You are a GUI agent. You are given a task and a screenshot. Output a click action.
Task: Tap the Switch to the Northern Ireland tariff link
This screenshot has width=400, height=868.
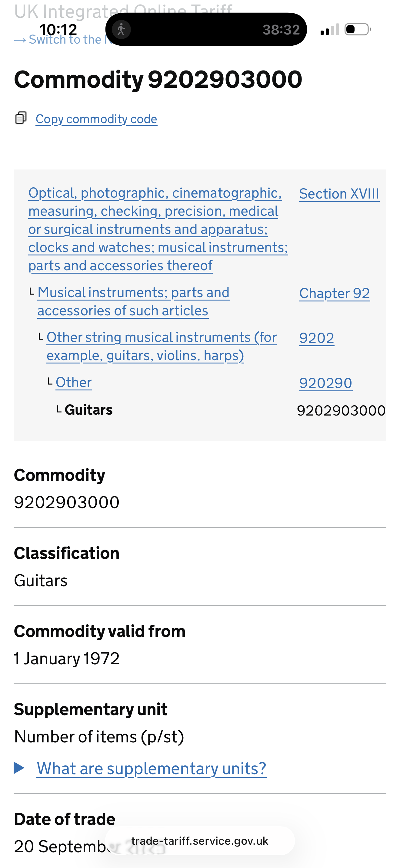tap(64, 40)
